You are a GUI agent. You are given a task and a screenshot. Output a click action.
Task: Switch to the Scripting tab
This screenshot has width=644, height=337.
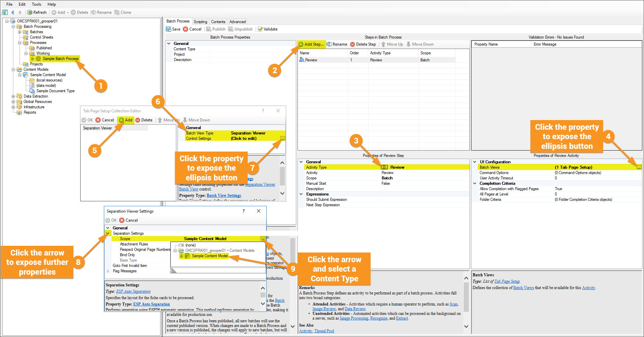tap(200, 22)
